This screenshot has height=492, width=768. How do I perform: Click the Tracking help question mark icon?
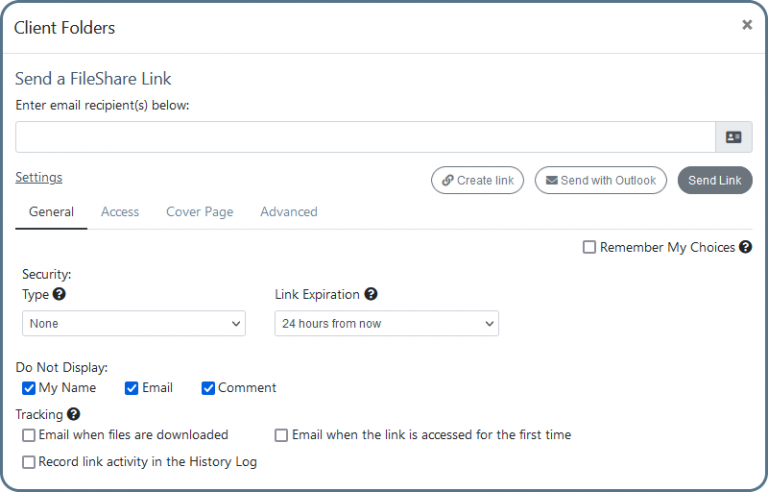coord(73,414)
